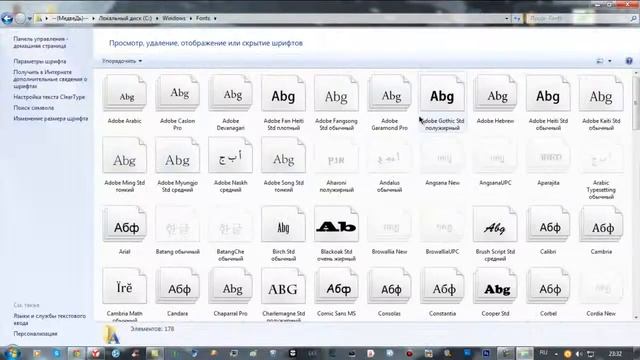The width and height of the screenshot is (640, 360).
Task: Select the Cambria font icon
Action: click(x=601, y=224)
